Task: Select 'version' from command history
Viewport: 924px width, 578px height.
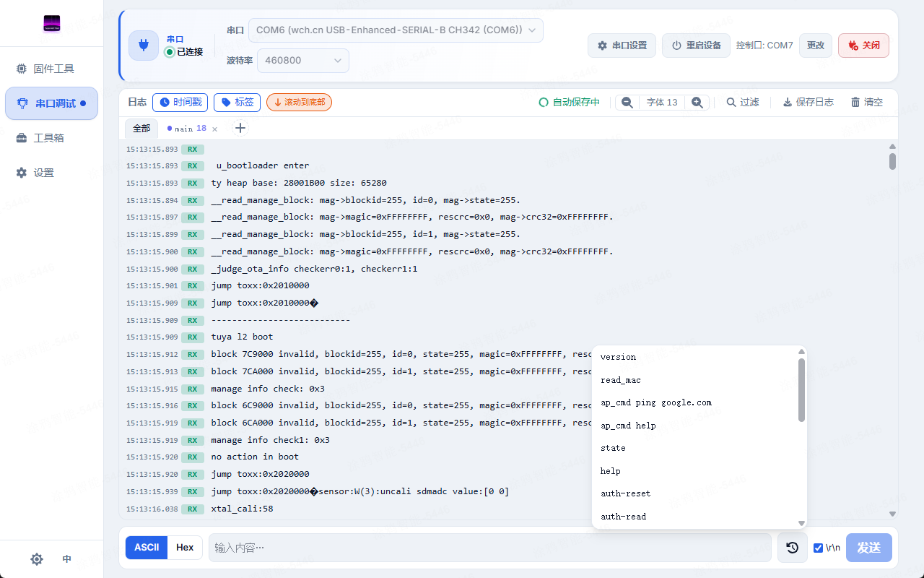Action: (x=694, y=357)
